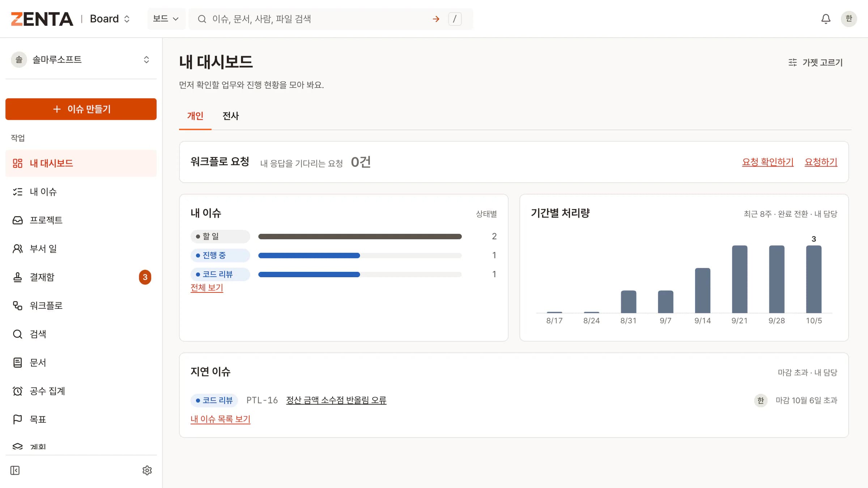Screen dimensions: 868x488
Task: Open notifications bell
Action: pos(826,19)
